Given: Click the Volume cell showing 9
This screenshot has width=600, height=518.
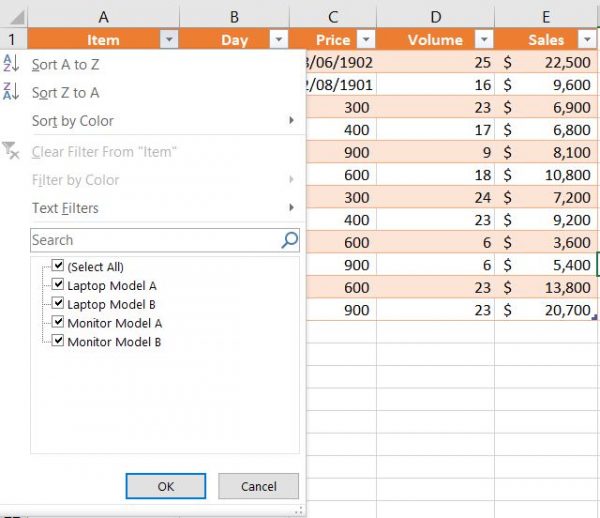Looking at the screenshot, I should coord(435,152).
